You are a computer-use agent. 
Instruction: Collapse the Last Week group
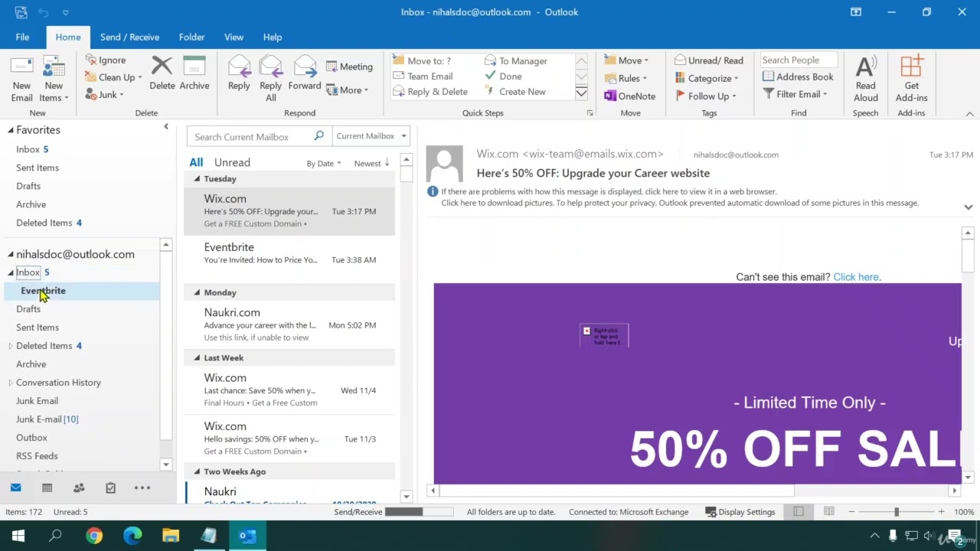pos(197,358)
